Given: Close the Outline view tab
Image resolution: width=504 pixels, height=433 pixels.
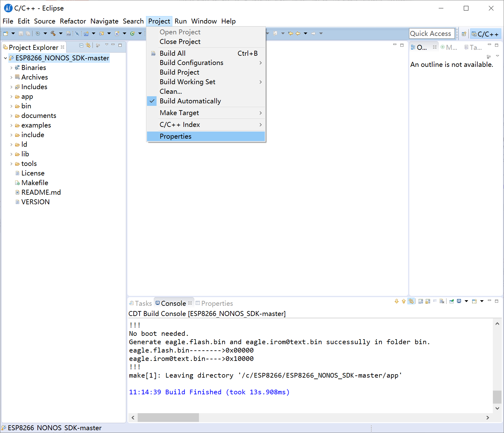Looking at the screenshot, I should click(x=435, y=47).
